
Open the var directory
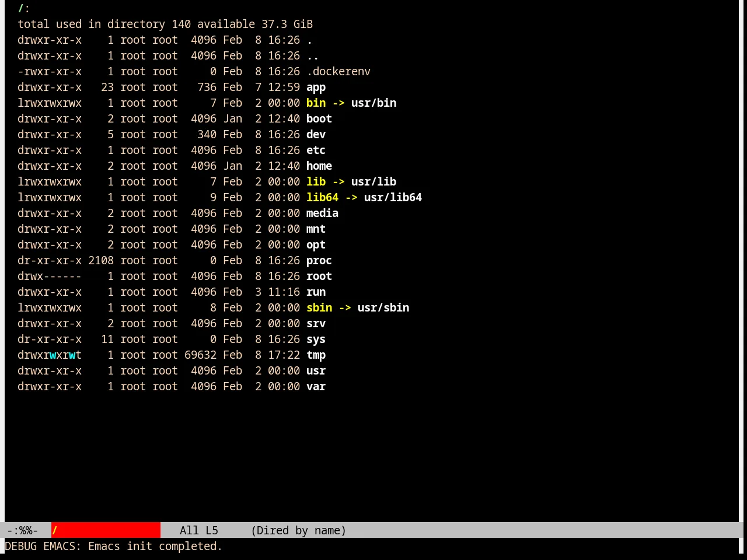tap(316, 387)
